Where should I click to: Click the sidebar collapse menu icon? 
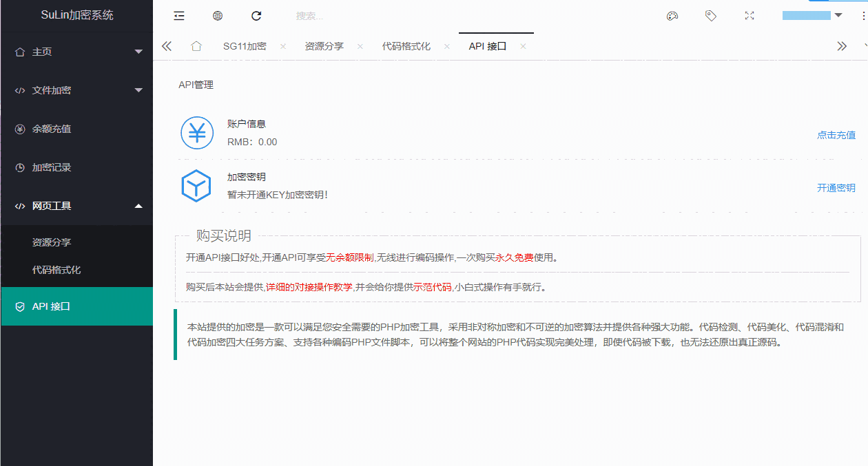[179, 16]
